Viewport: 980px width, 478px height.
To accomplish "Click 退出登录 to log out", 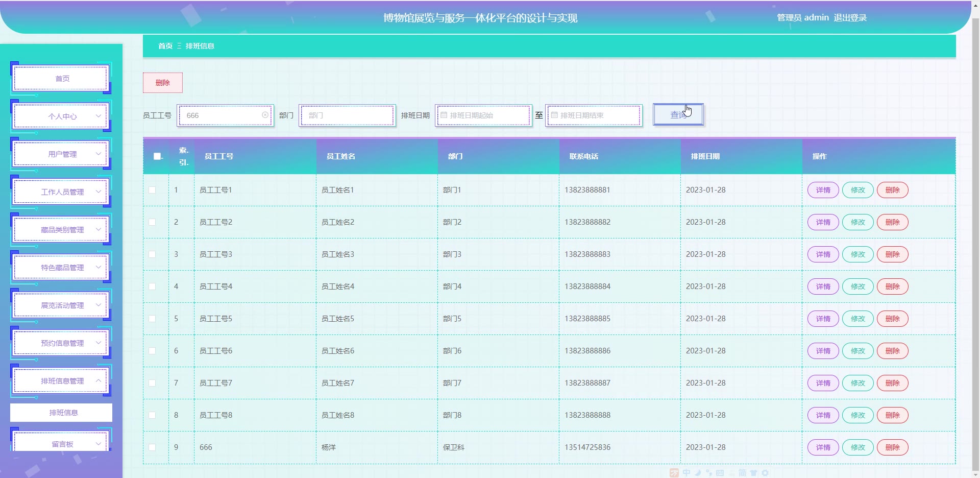I will pos(850,18).
